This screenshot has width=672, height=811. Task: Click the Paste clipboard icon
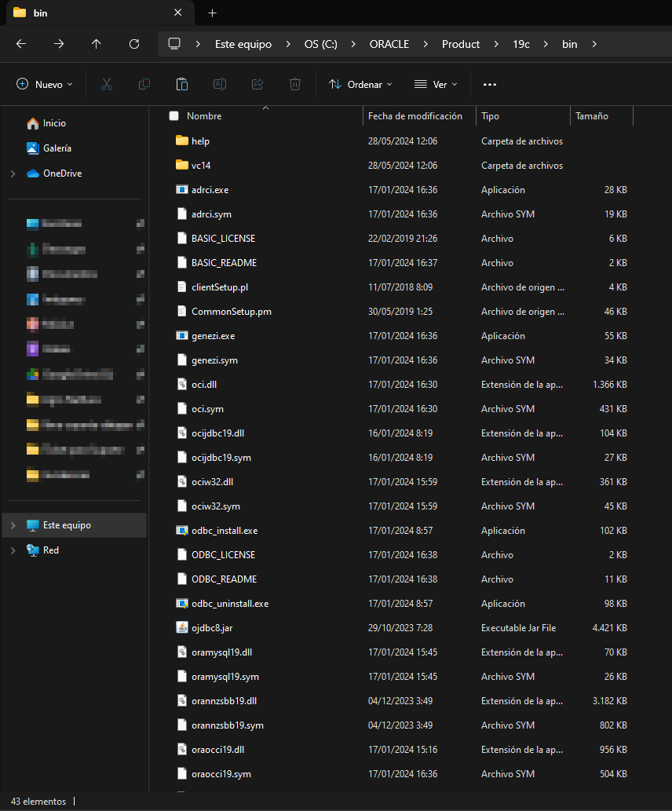[182, 84]
